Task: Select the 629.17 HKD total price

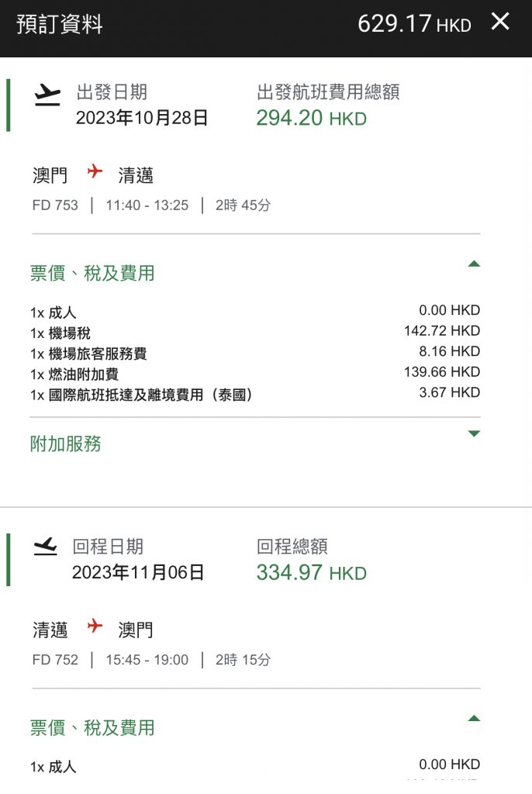Action: (x=414, y=24)
